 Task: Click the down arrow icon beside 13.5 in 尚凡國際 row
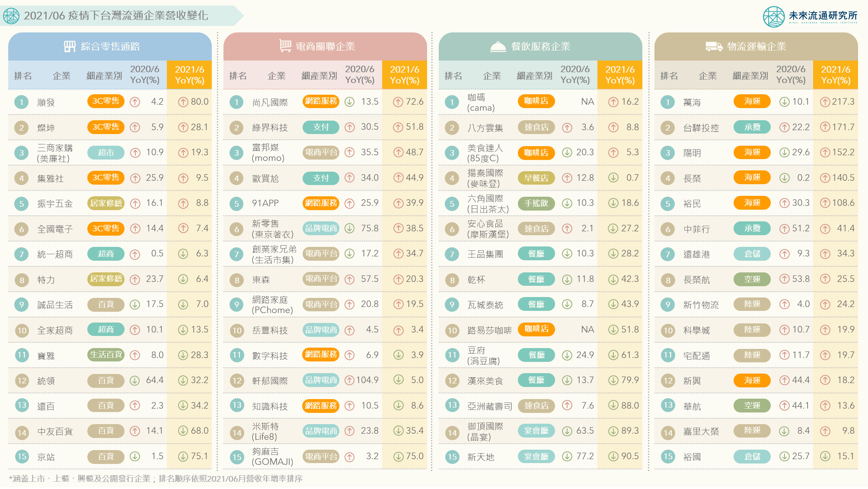tap(350, 102)
